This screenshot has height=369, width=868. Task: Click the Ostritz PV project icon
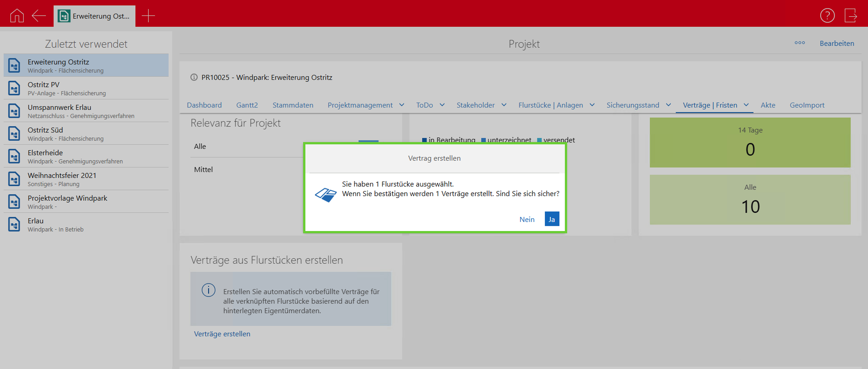click(15, 88)
